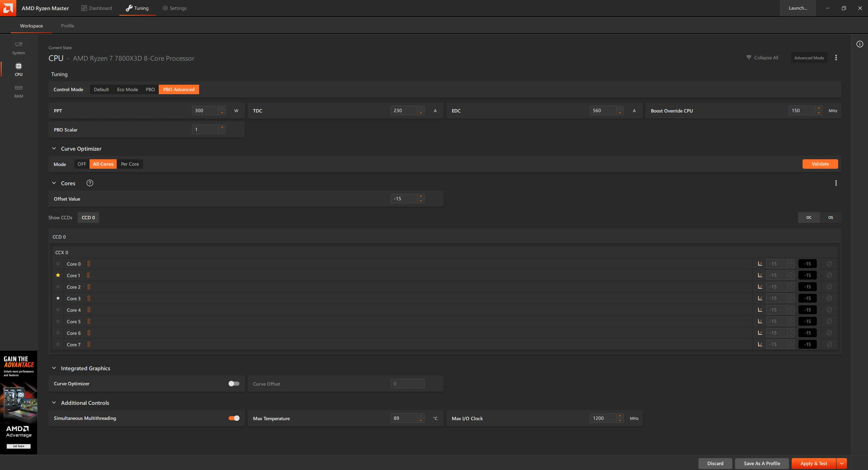Click the Cores help question mark icon
The height and width of the screenshot is (470, 868).
[x=90, y=183]
